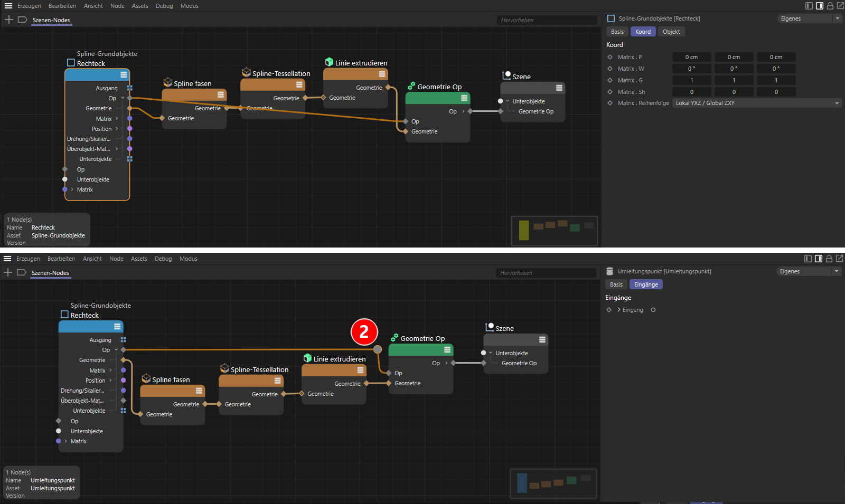
Task: Click the first Matrix . W angle field
Action: coord(691,69)
